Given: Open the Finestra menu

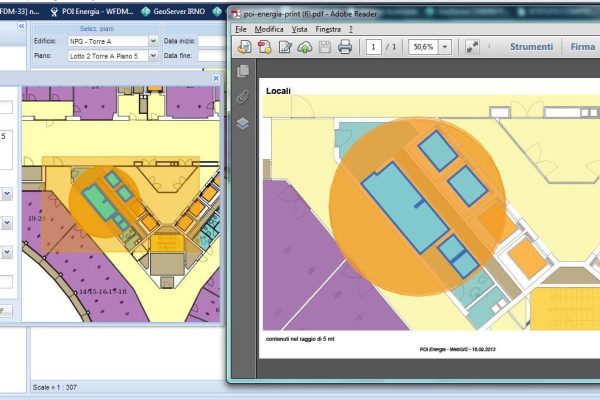Looking at the screenshot, I should [x=328, y=29].
